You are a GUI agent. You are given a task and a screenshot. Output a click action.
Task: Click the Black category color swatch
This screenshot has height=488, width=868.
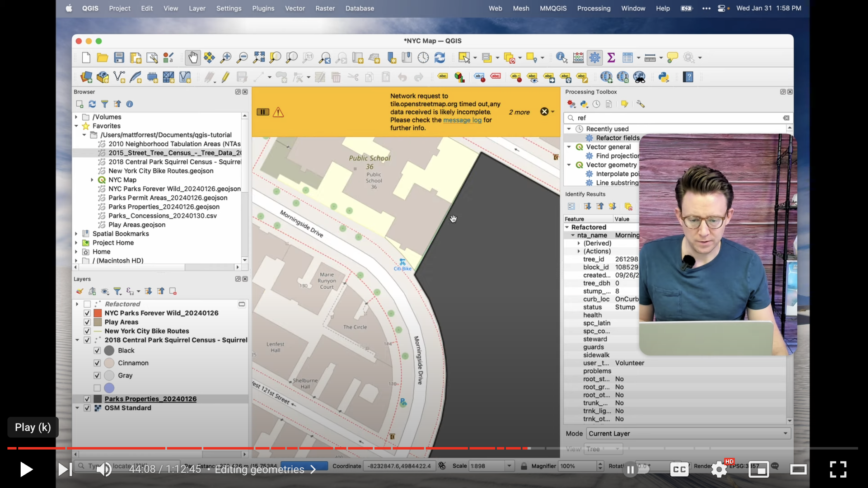click(x=109, y=351)
